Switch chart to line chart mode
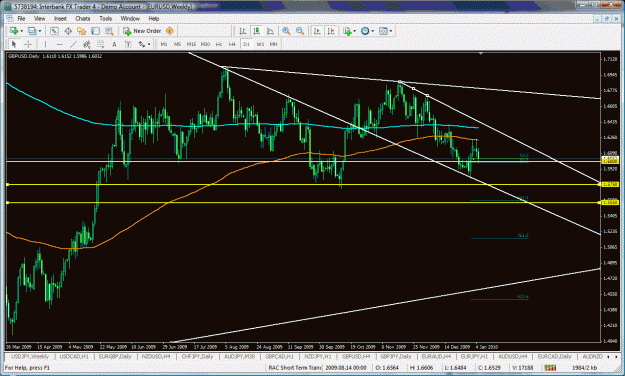This screenshot has height=376, width=625. pyautogui.click(x=270, y=31)
